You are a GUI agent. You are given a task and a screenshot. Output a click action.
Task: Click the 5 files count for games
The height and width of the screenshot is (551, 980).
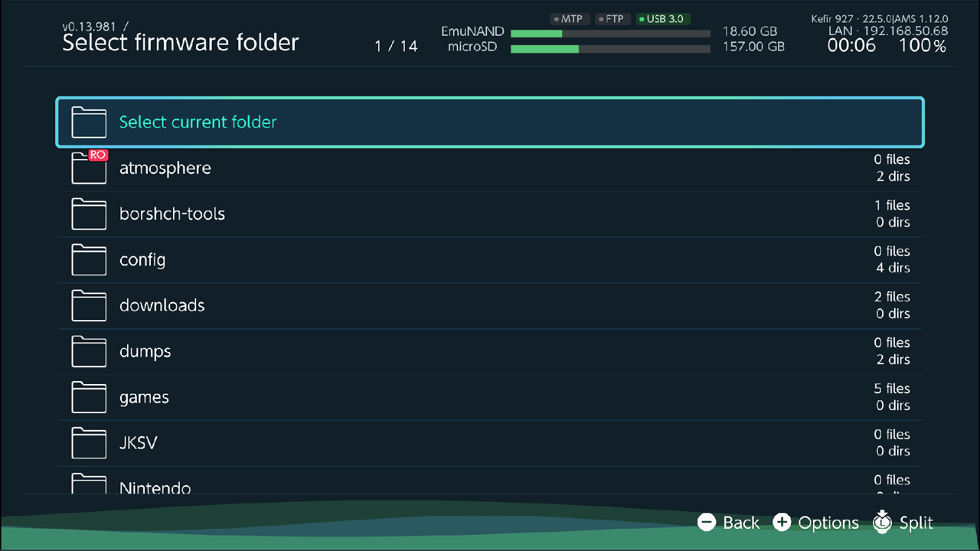click(892, 389)
